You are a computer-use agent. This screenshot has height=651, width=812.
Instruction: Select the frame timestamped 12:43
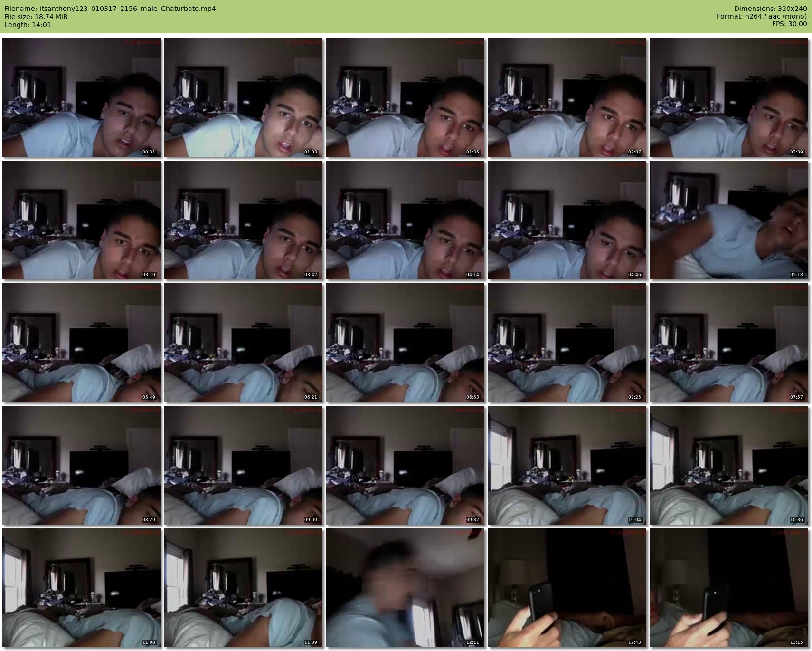567,588
